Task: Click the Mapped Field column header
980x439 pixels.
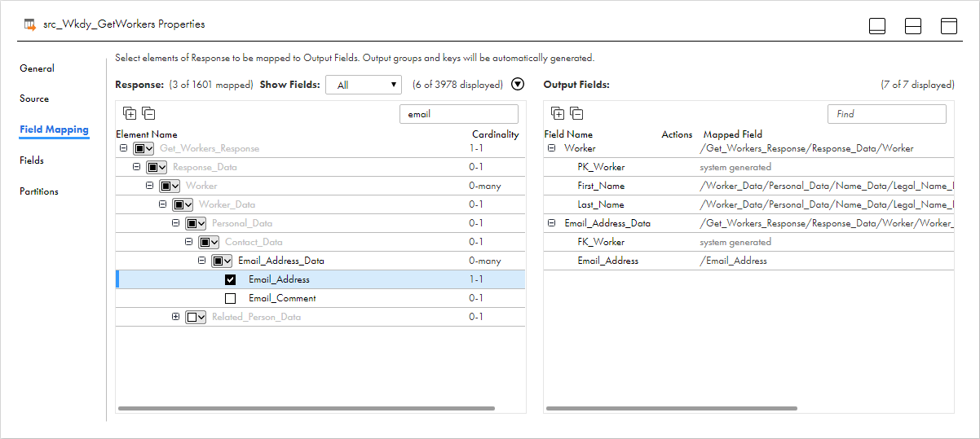Action: tap(732, 134)
